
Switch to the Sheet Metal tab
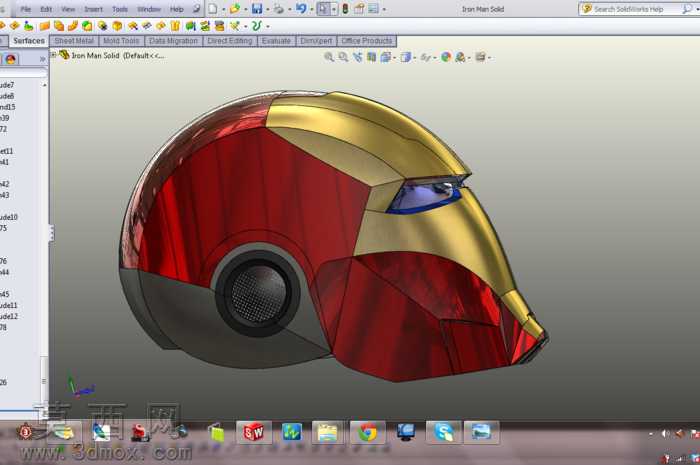(74, 41)
